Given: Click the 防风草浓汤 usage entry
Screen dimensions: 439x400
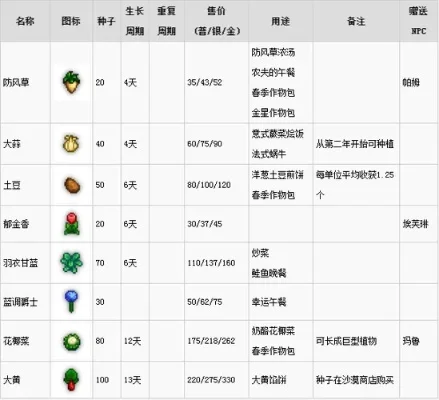Looking at the screenshot, I should (x=273, y=52).
